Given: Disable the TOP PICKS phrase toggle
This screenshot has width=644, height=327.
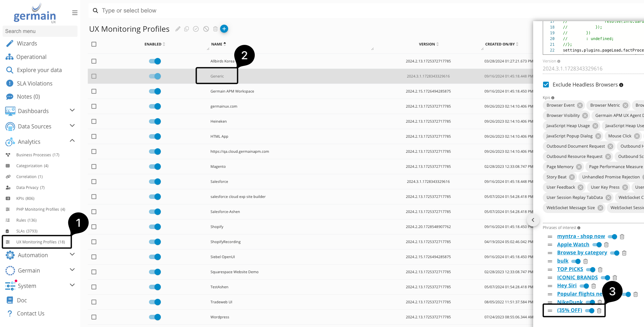Looking at the screenshot, I should (x=590, y=270).
